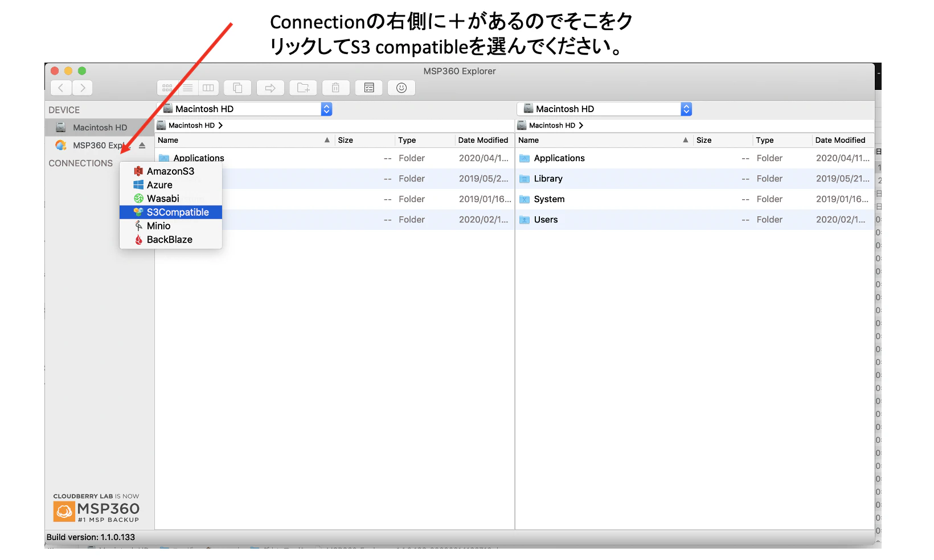Select Users folder in the right pane
Image resolution: width=934 pixels, height=560 pixels.
[x=695, y=220]
